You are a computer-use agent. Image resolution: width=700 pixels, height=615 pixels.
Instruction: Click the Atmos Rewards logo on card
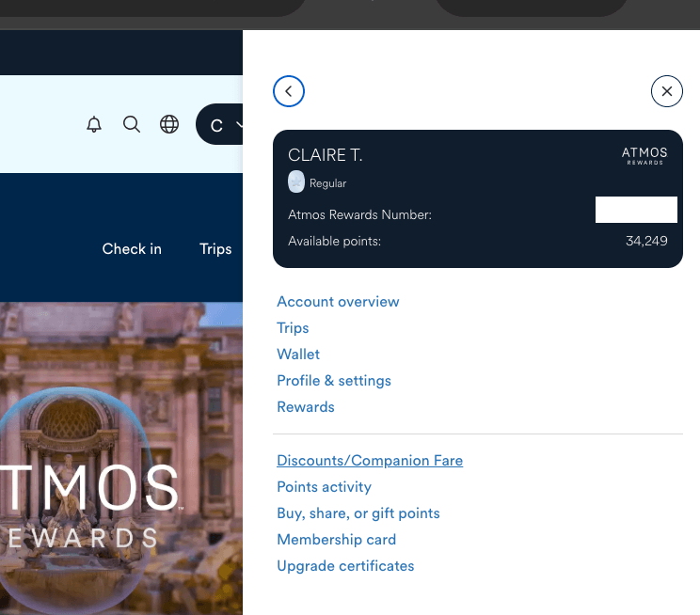644,156
